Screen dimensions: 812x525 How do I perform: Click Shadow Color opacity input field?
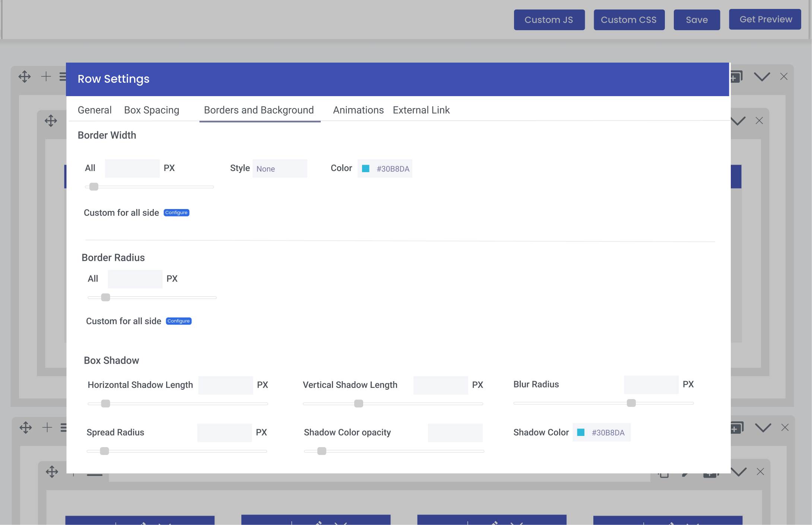tap(455, 433)
